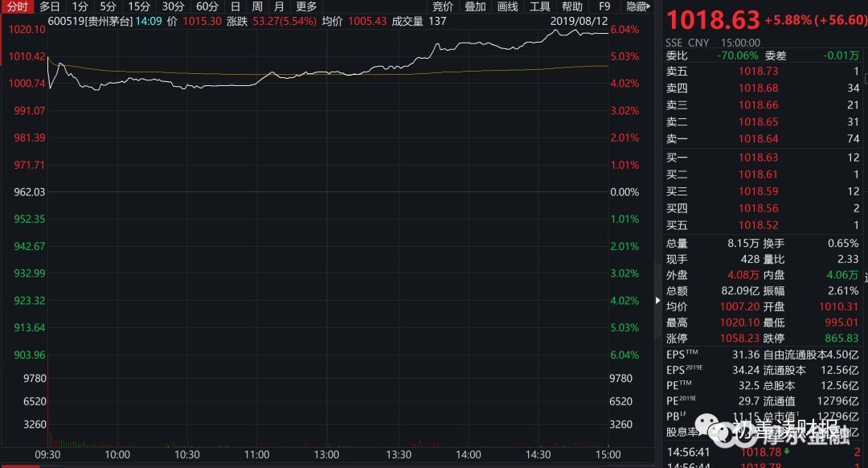Select the 5分 period tab
Viewport: 868px width, 468px height.
click(108, 6)
